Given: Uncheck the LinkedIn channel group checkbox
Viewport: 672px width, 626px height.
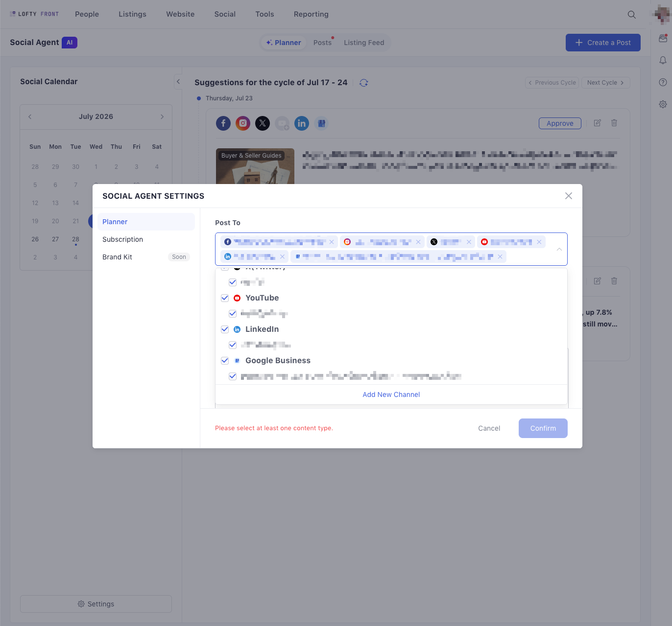Looking at the screenshot, I should (x=225, y=329).
